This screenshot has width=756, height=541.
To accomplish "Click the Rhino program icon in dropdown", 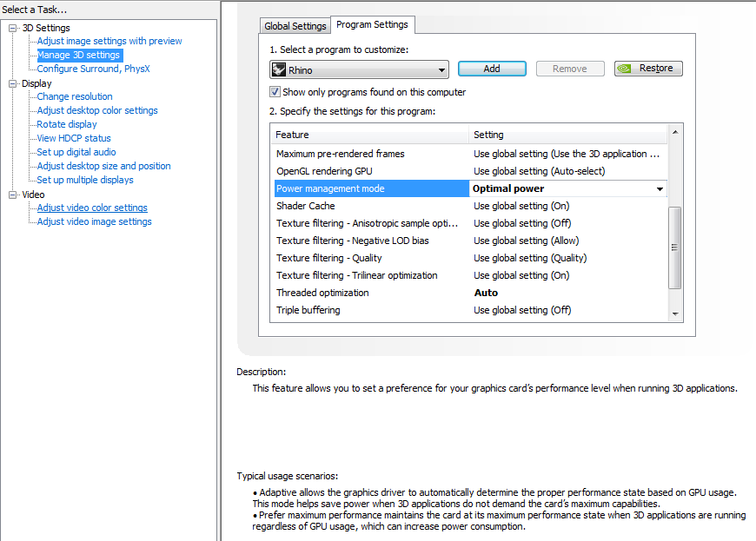I will pyautogui.click(x=279, y=69).
